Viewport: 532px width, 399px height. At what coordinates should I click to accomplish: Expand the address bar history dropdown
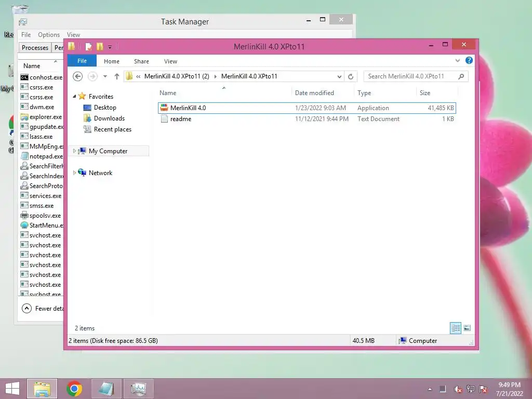coord(339,77)
